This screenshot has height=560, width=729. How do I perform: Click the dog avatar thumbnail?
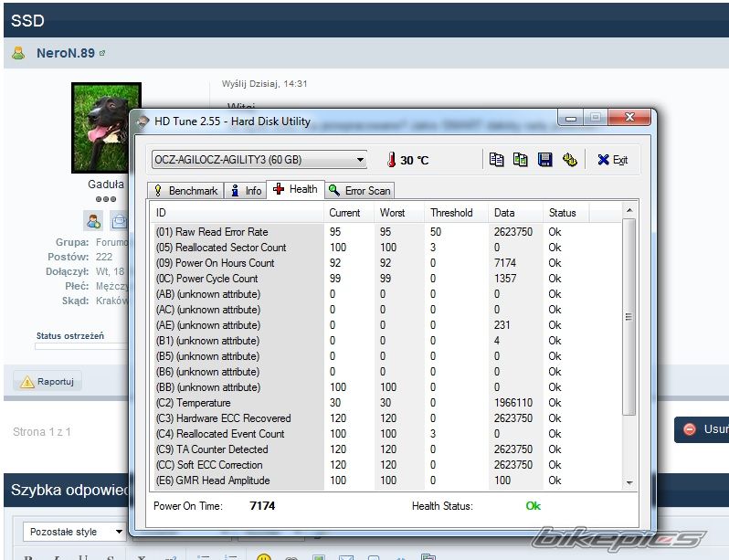coord(106,128)
